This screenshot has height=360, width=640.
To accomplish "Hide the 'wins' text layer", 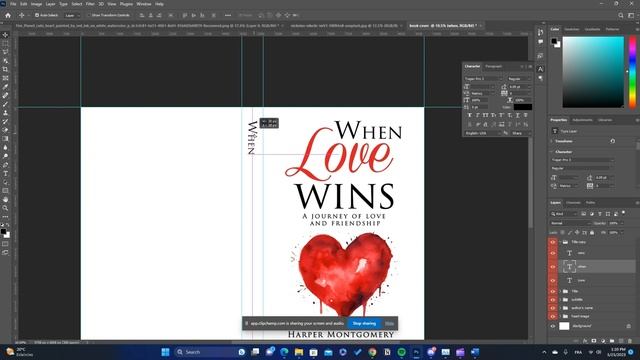I will [553, 253].
